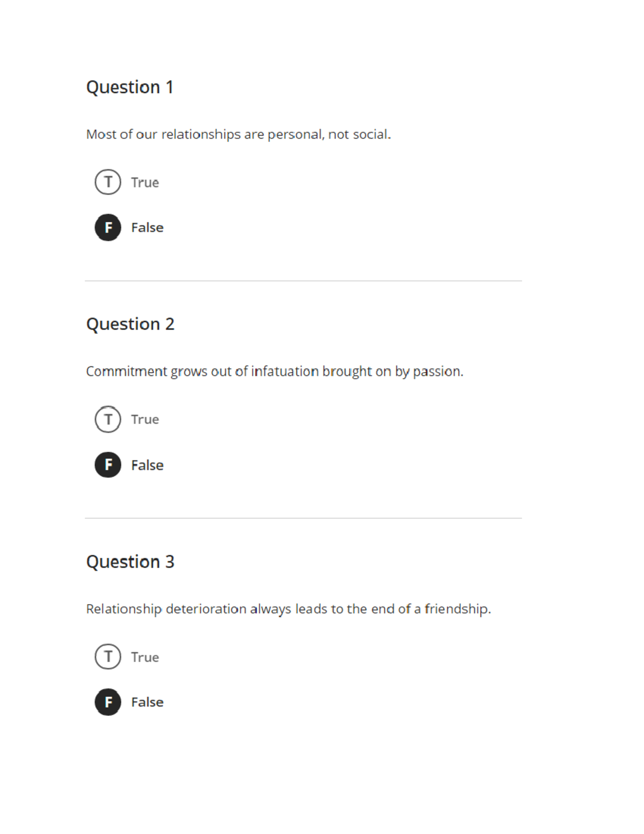Image resolution: width=644 pixels, height=834 pixels.
Task: Click the divider line below Question 2
Action: 303,518
